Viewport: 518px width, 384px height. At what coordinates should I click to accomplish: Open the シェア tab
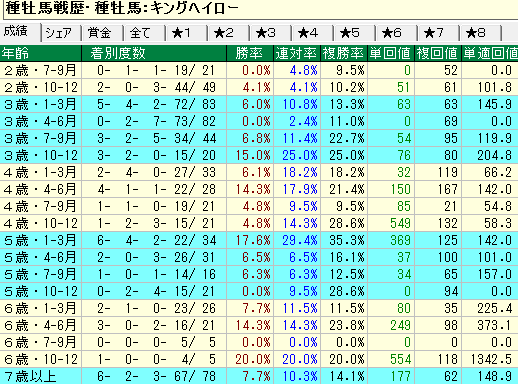tap(61, 33)
